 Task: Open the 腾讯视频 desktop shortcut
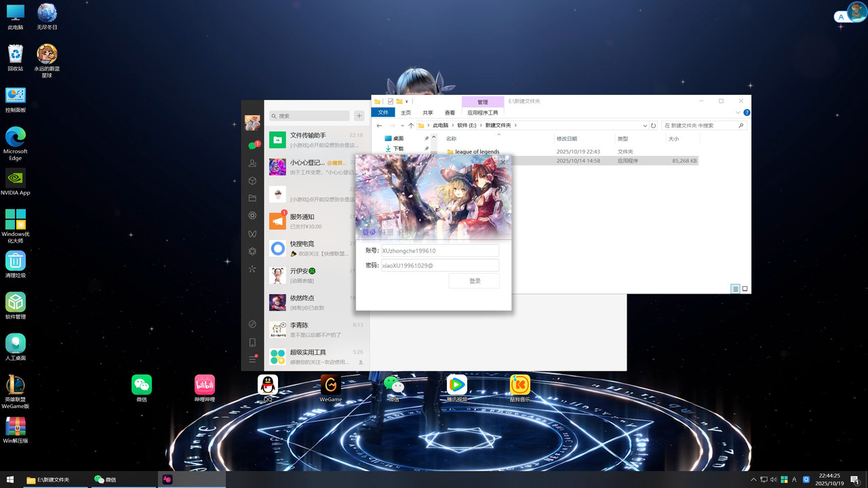(457, 389)
